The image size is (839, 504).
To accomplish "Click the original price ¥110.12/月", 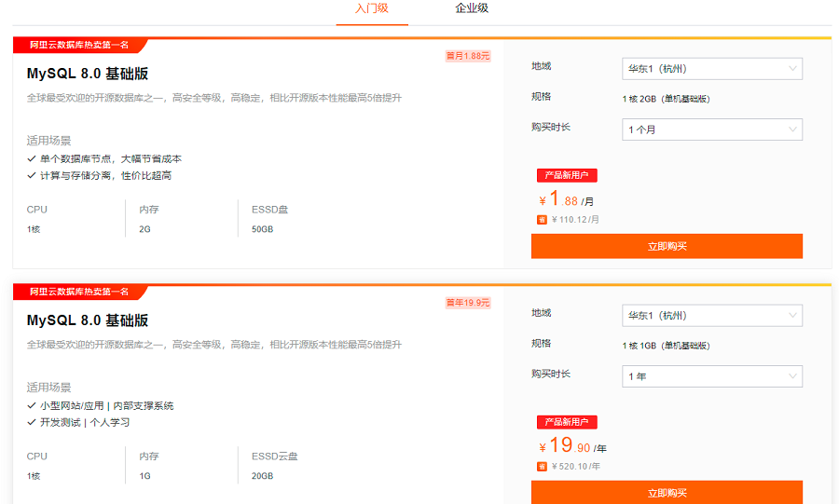I will (575, 220).
